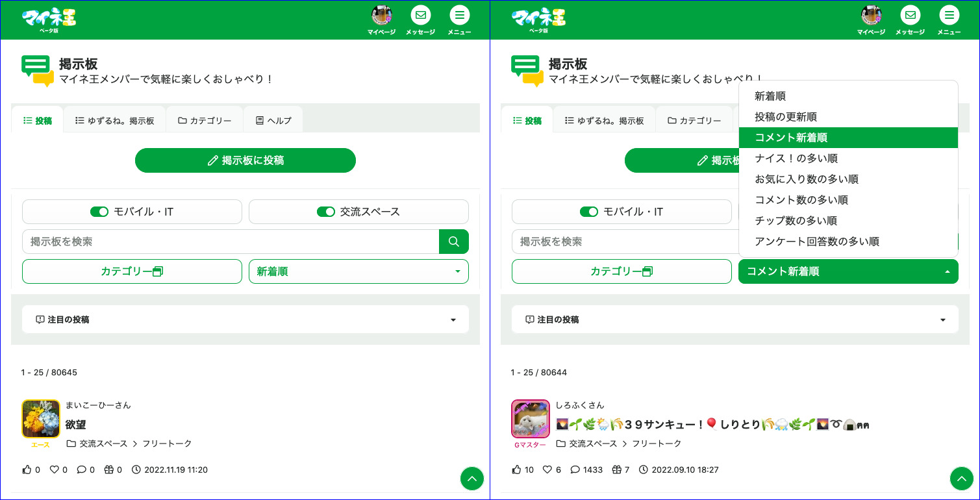Screen dimensions: 980x500
Task: Open 交流スペース link on しろふくさん post
Action: (x=593, y=444)
